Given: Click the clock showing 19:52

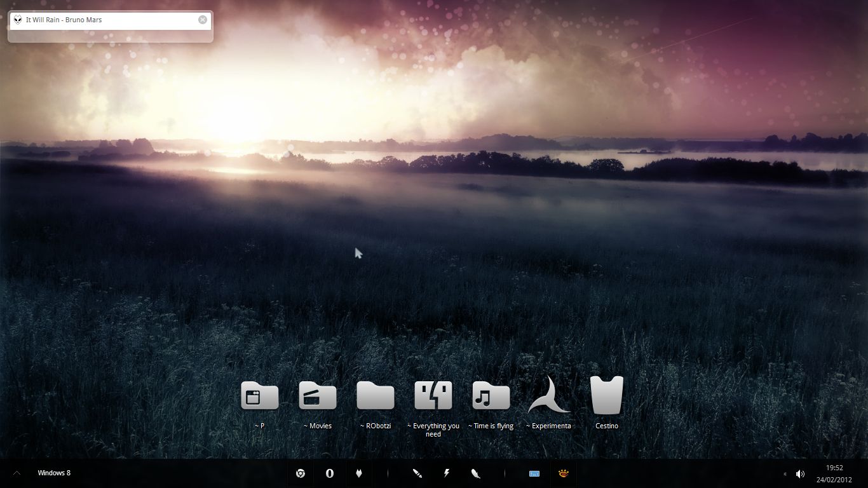Looking at the screenshot, I should pyautogui.click(x=834, y=468).
